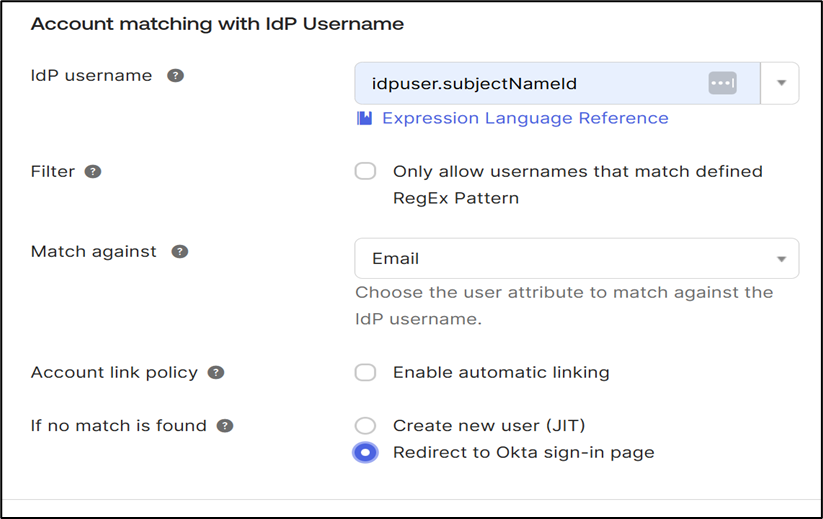Click the 'If no match is found' label
823x519 pixels.
(119, 426)
